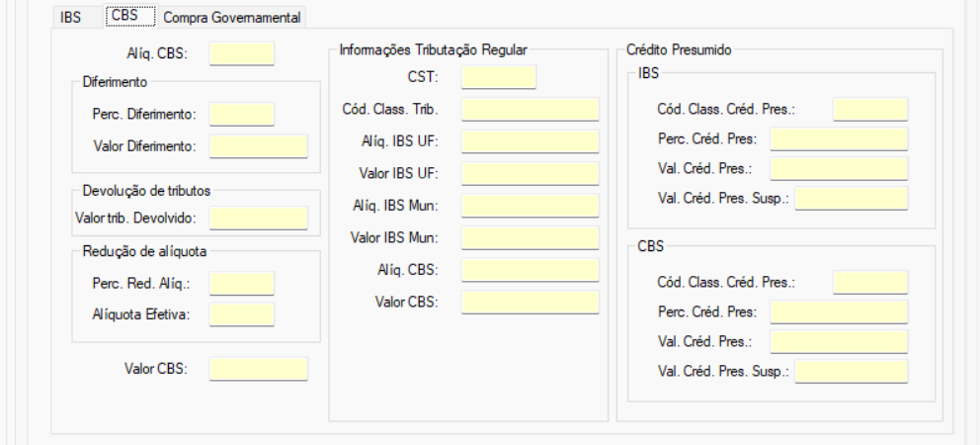Viewport: 980px width, 445px height.
Task: Click the Valor IBS UF field
Action: coord(530,173)
